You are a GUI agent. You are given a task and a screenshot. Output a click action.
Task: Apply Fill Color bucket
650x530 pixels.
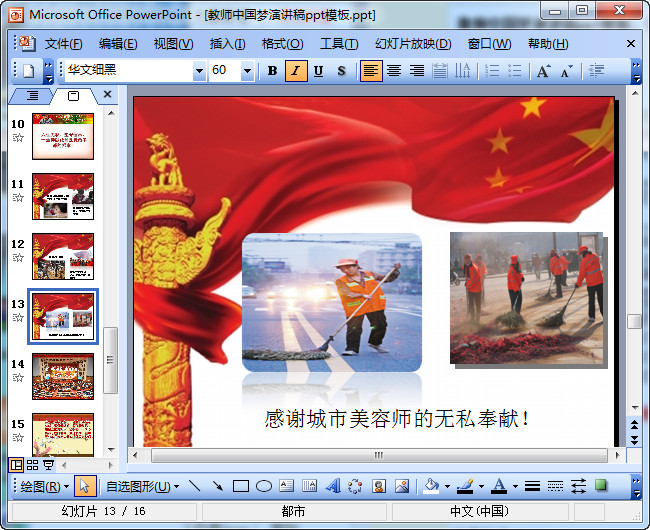tap(431, 486)
